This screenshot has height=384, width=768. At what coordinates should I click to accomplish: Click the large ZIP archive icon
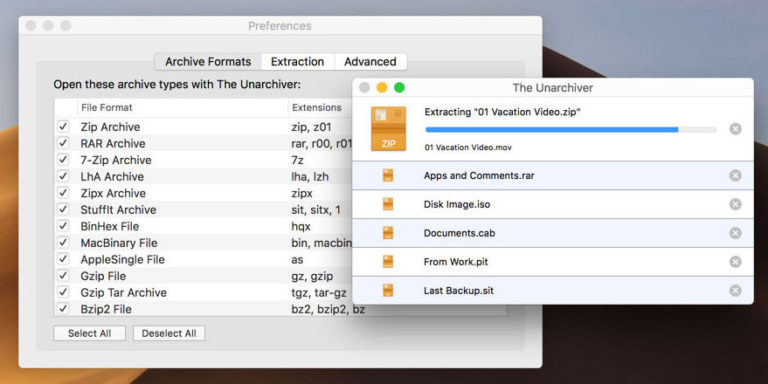coord(388,129)
